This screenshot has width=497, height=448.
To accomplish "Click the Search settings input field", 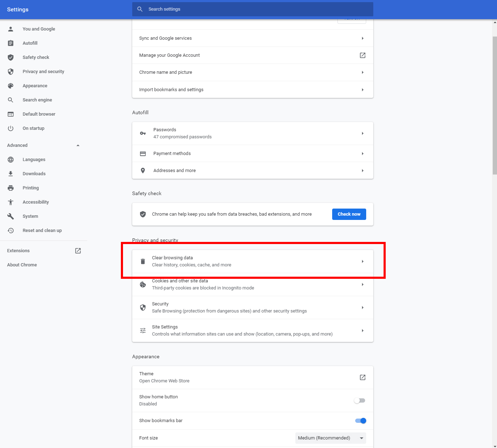I will tap(252, 9).
